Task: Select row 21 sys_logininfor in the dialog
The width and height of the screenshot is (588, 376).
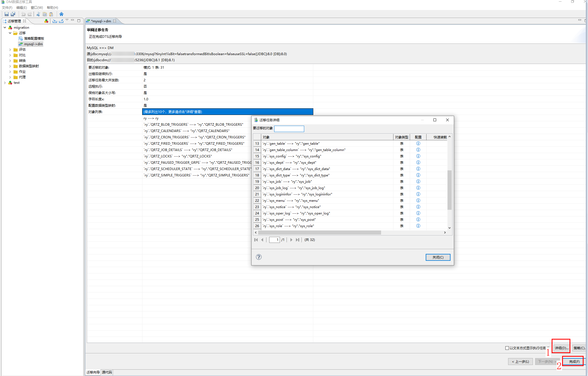Action: 350,194
